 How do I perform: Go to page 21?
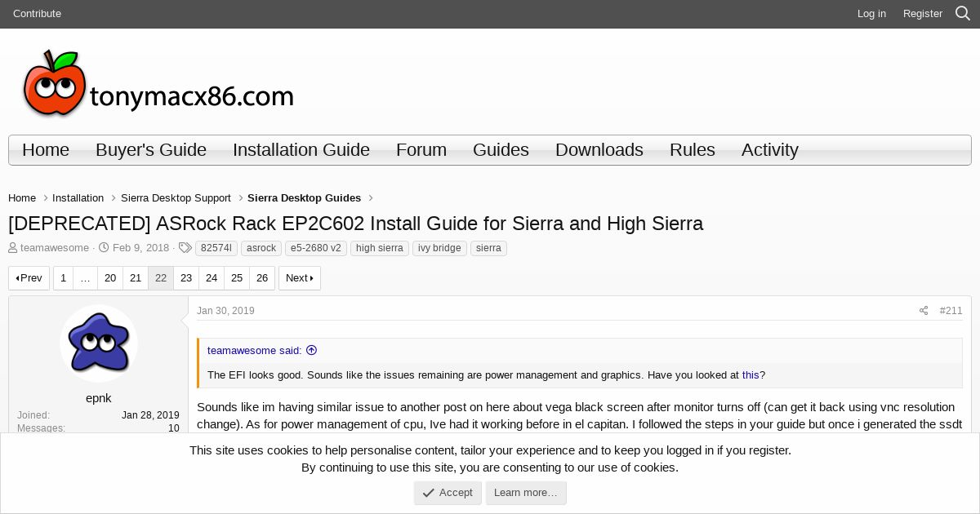tap(136, 278)
